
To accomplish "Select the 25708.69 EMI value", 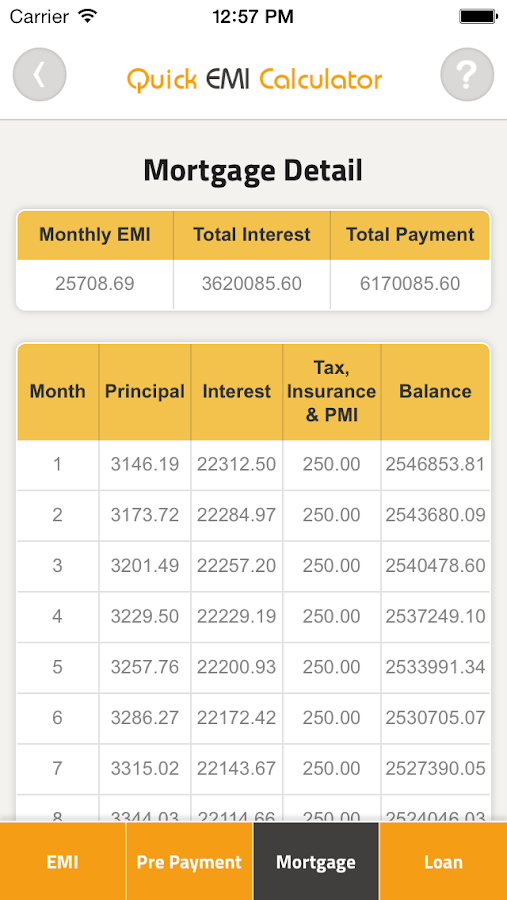I will click(x=95, y=284).
